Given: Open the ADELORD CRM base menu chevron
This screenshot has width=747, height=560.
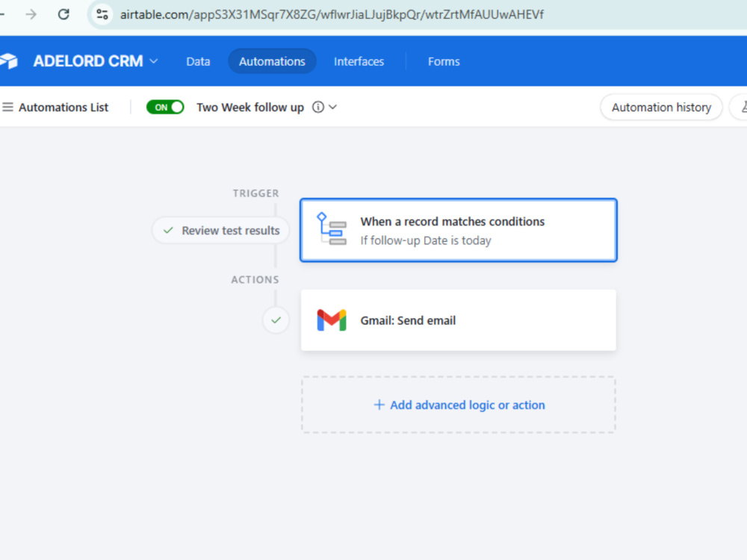Looking at the screenshot, I should [154, 61].
